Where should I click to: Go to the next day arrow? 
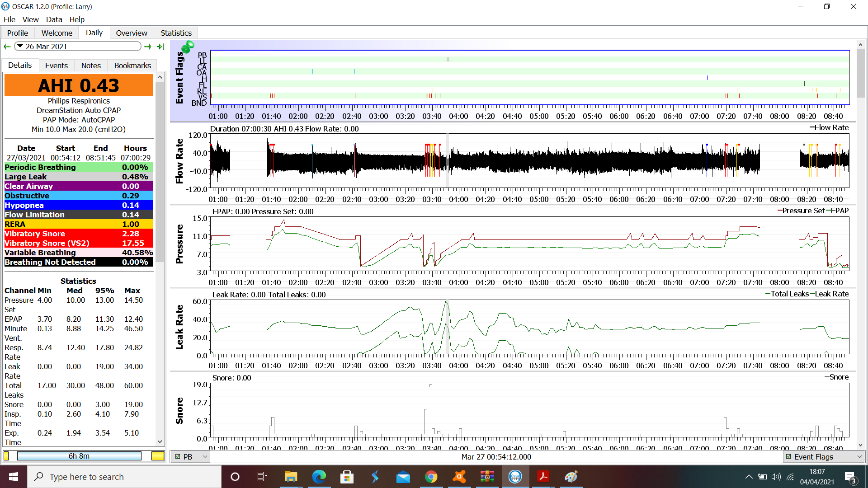coord(148,47)
